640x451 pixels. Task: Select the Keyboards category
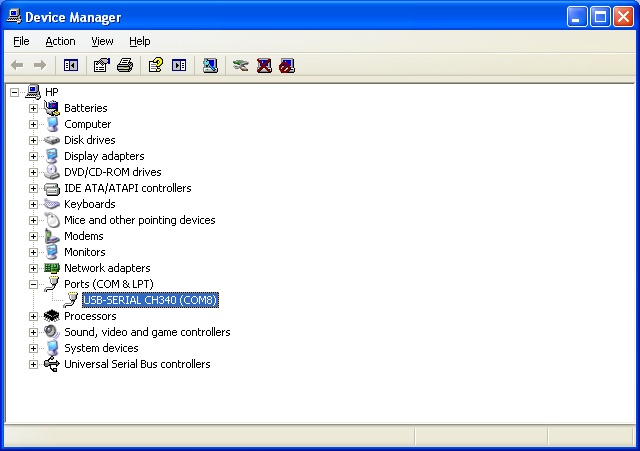[89, 204]
